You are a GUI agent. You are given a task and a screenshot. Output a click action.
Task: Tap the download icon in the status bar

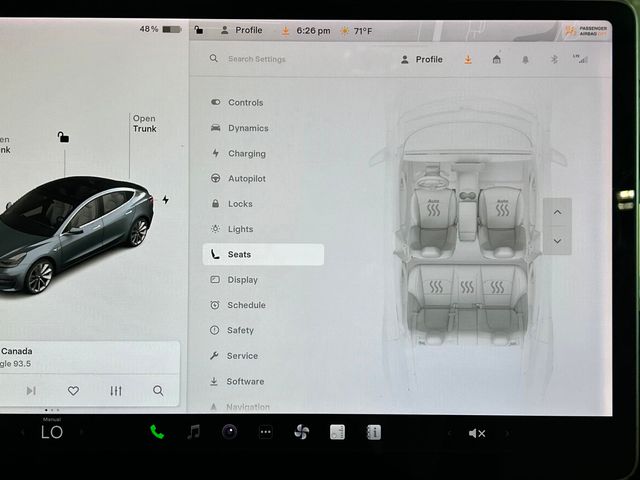pyautogui.click(x=286, y=31)
